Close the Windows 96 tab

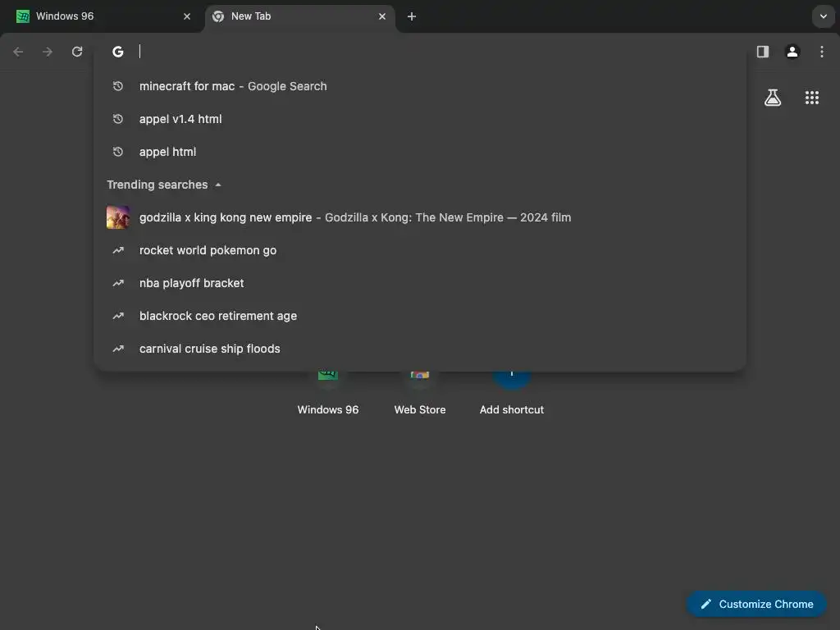[187, 16]
